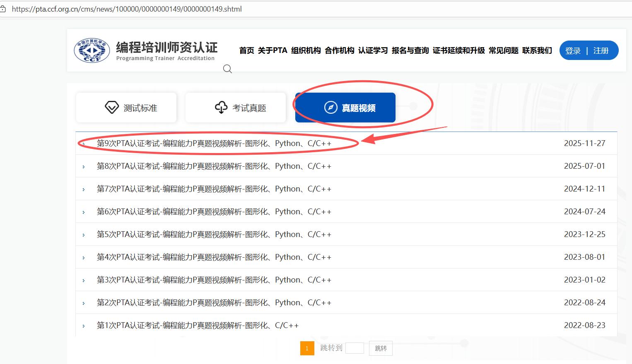Screen dimensions: 632x364
Task: Select page 1 in pagination
Action: coord(307,348)
